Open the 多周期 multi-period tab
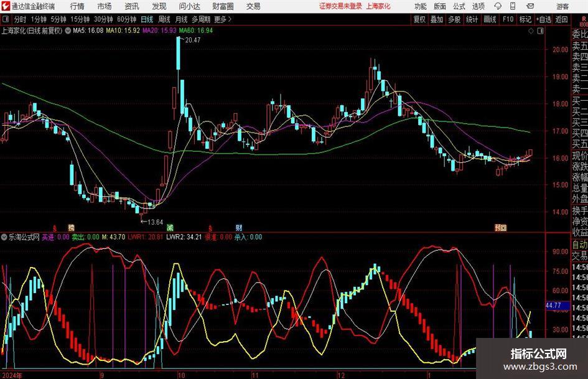Image resolution: width=588 pixels, height=379 pixels. (x=201, y=19)
